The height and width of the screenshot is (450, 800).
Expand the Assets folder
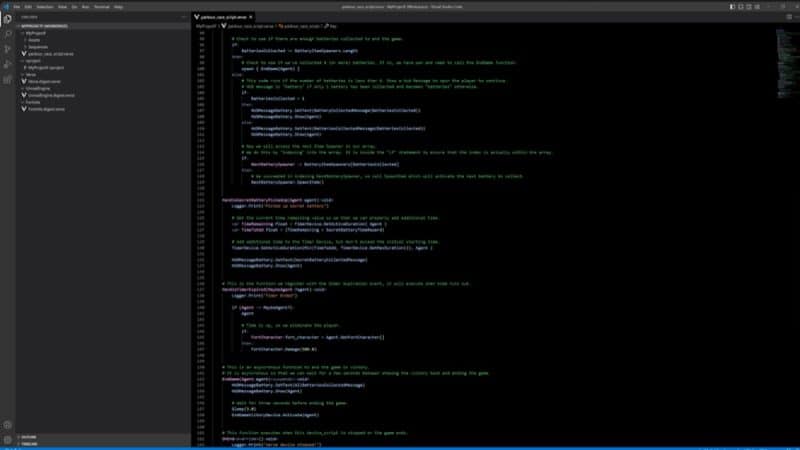click(103, 40)
